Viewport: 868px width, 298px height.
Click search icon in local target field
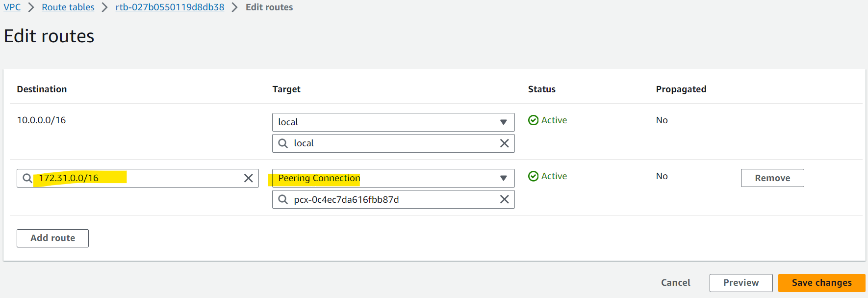tap(283, 143)
